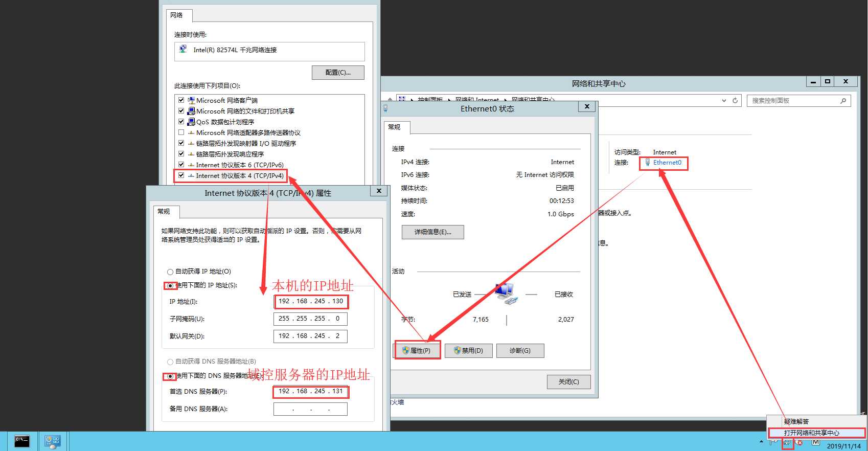The height and width of the screenshot is (451, 868).
Task: Select 使用下面的 IP 地址 radio button
Action: (x=170, y=286)
